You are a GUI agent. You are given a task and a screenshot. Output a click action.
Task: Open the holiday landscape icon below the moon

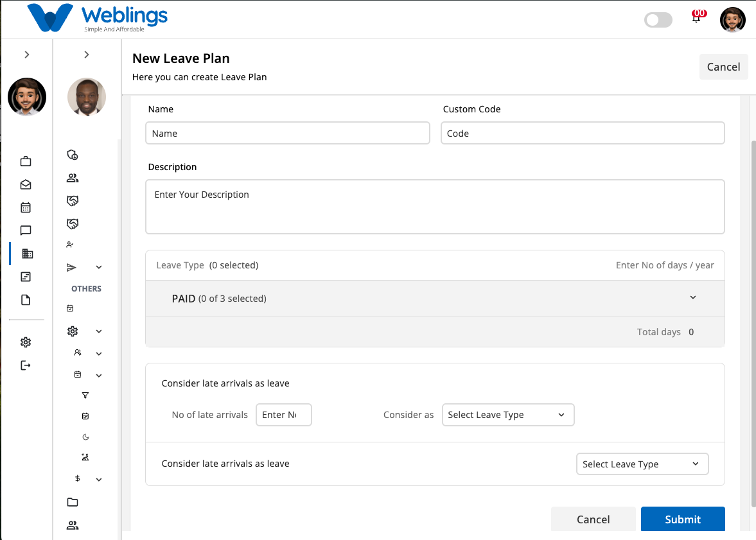[85, 457]
